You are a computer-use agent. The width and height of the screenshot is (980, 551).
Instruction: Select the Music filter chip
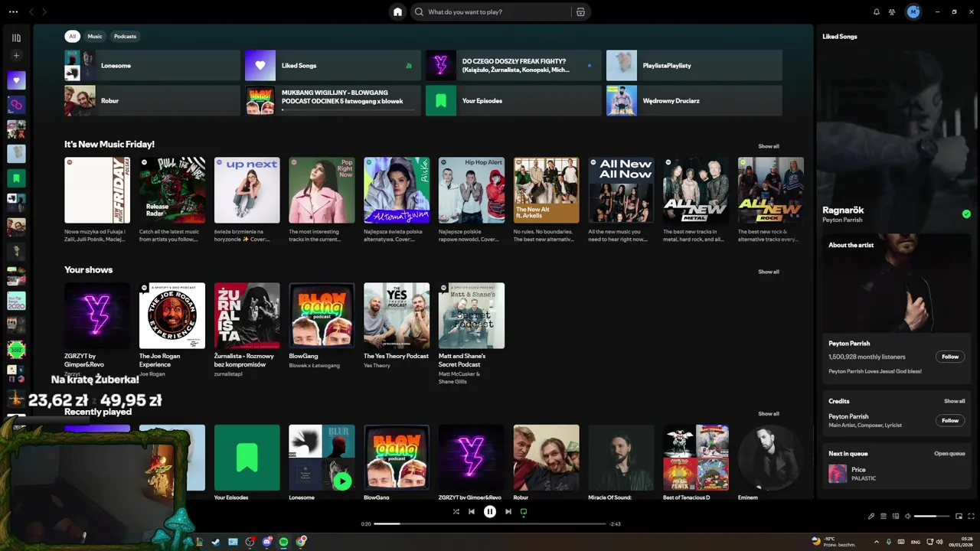[95, 36]
